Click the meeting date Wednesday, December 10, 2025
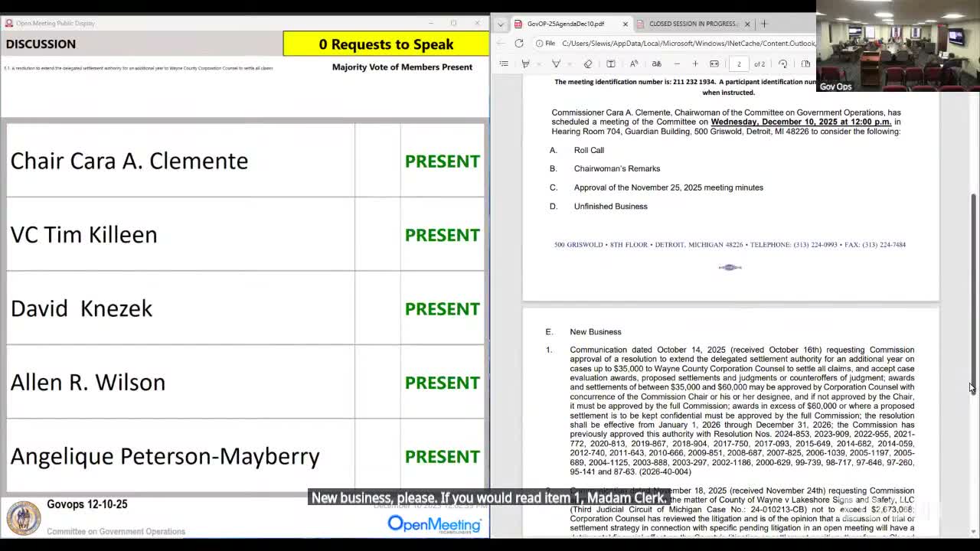Screen dimensions: 980x551 (x=801, y=122)
